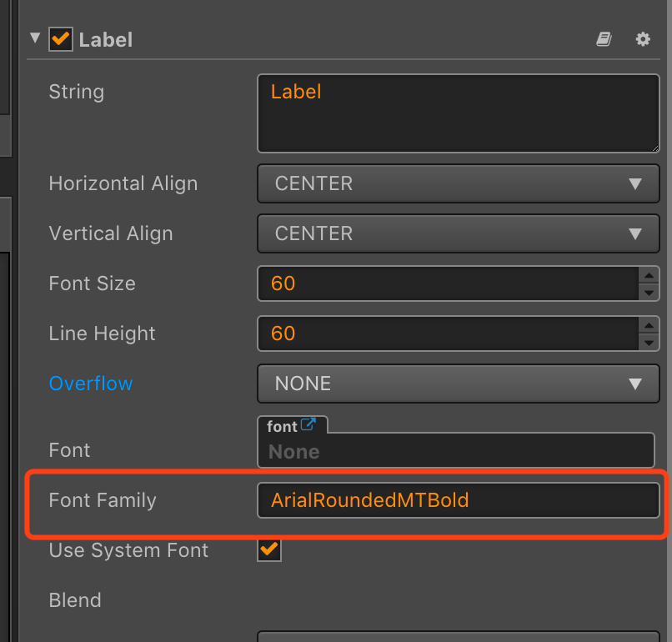Click the String text area resize handle
This screenshot has height=642, width=672.
coord(653,147)
